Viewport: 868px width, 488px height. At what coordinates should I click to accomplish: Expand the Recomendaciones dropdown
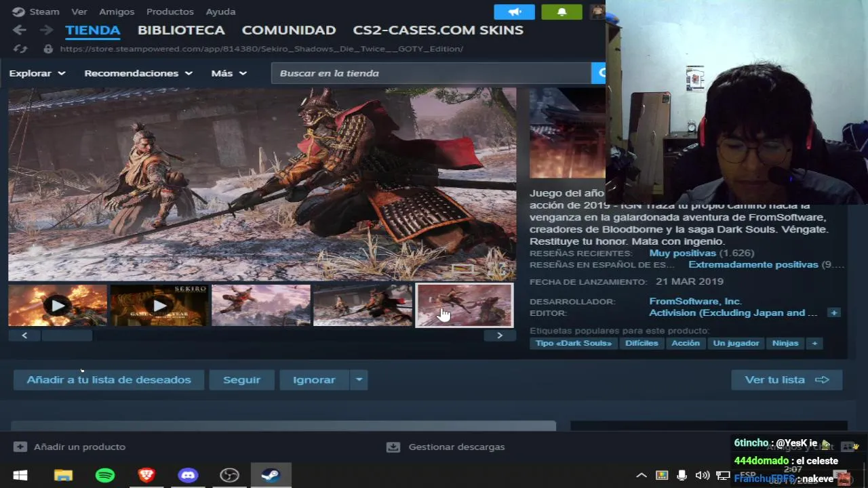[138, 73]
